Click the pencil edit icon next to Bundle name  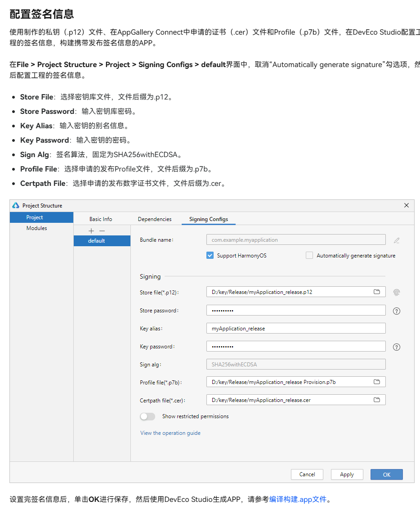coord(396,240)
